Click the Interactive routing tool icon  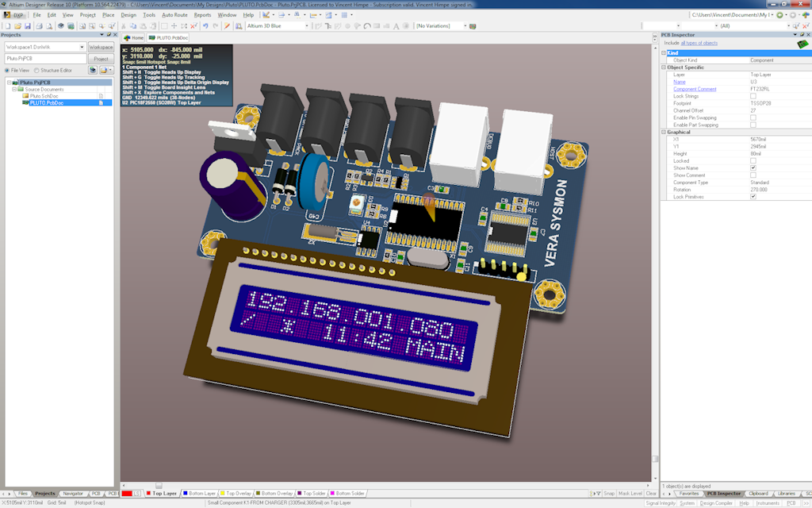click(x=318, y=26)
